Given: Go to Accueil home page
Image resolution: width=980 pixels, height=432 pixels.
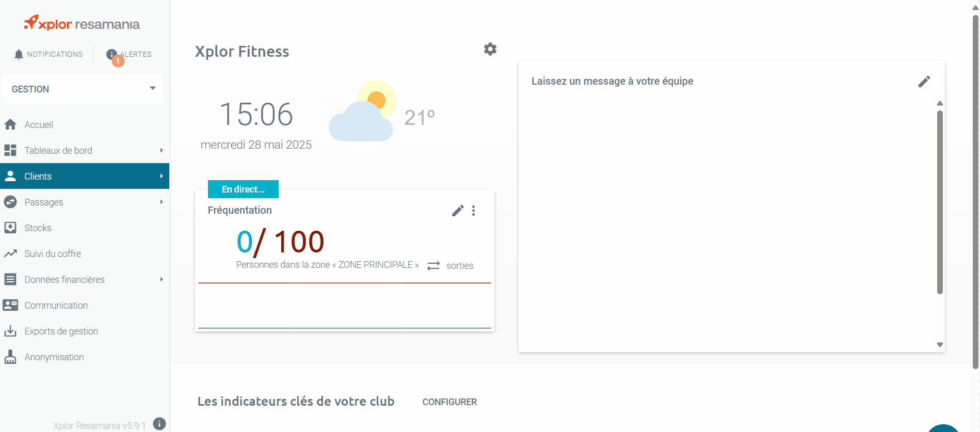Looking at the screenshot, I should [85, 124].
